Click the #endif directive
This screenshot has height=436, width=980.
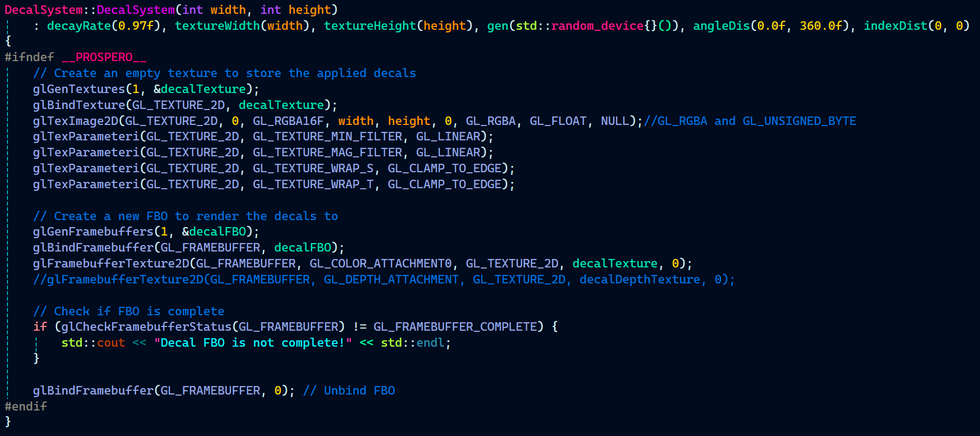[25, 406]
